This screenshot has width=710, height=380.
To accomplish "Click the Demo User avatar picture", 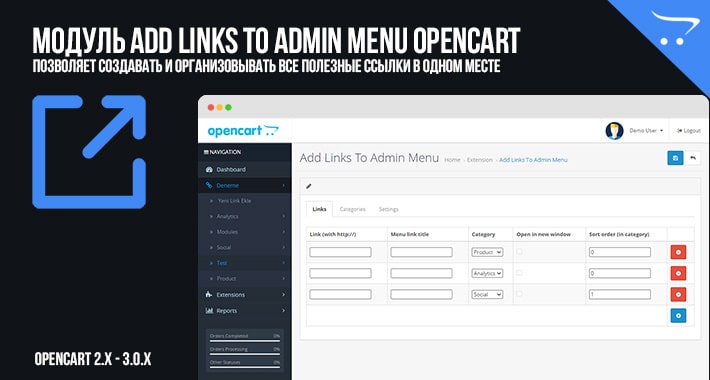I will coord(614,130).
